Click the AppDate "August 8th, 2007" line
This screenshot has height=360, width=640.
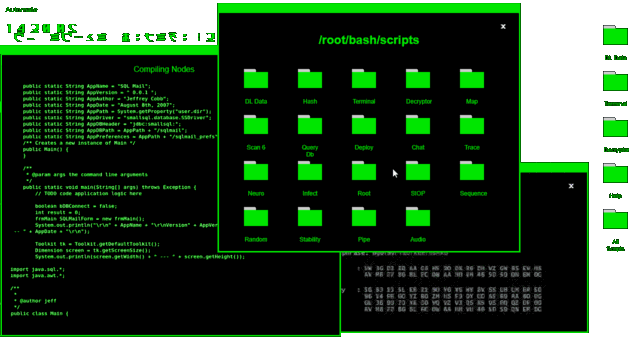(99, 105)
